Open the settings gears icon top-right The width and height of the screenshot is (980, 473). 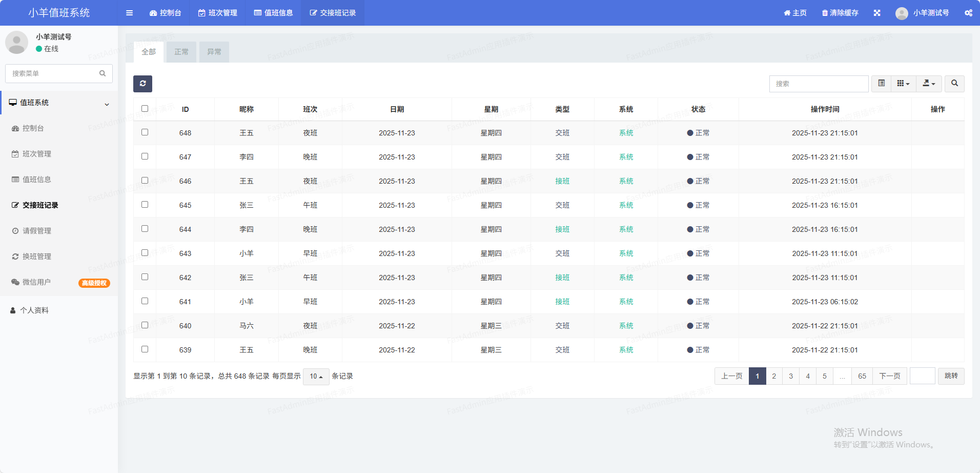pos(968,13)
